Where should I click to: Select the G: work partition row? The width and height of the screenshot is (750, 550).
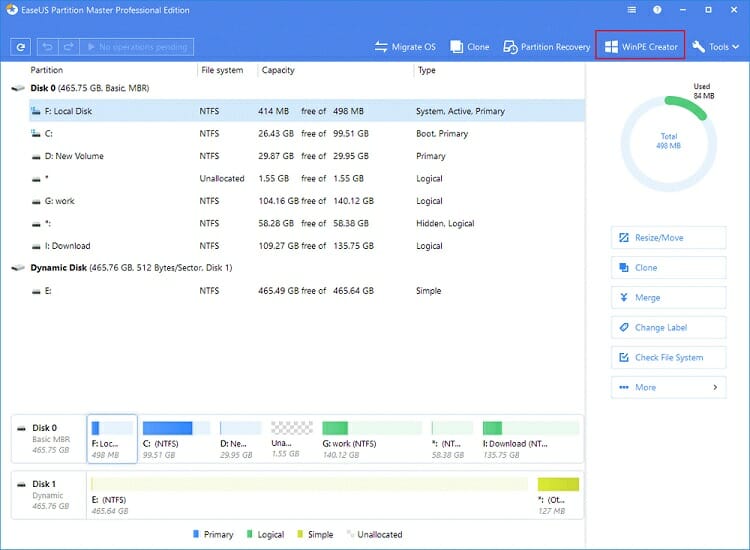(300, 201)
